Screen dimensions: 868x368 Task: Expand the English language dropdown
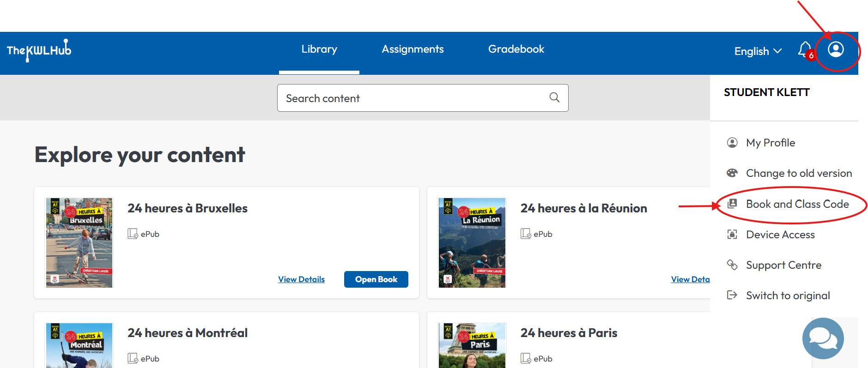[x=758, y=51]
